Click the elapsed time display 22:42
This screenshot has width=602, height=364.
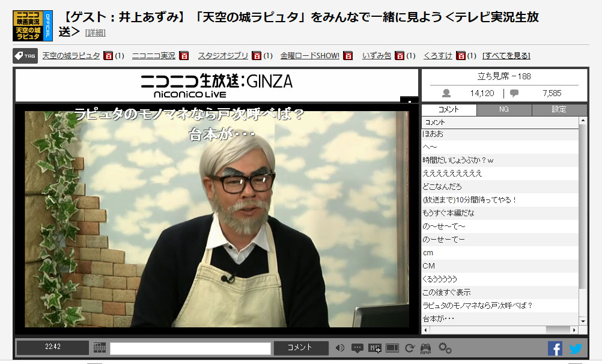click(53, 347)
